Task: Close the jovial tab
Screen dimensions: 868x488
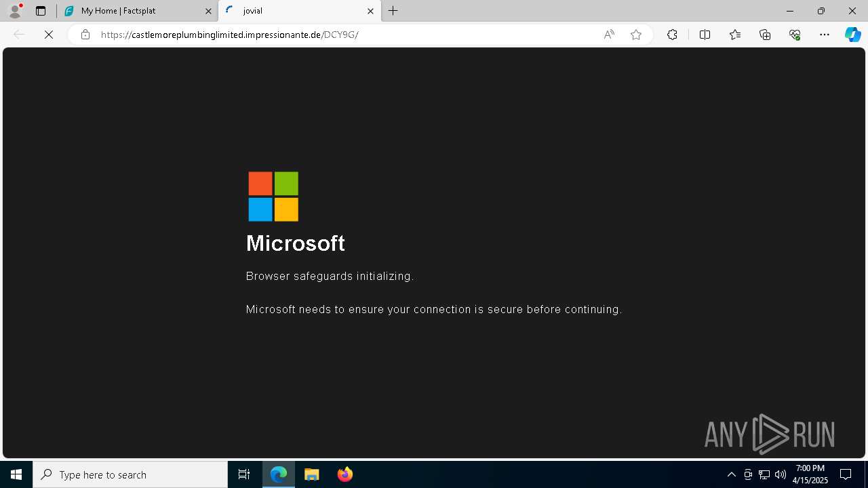Action: tap(370, 11)
